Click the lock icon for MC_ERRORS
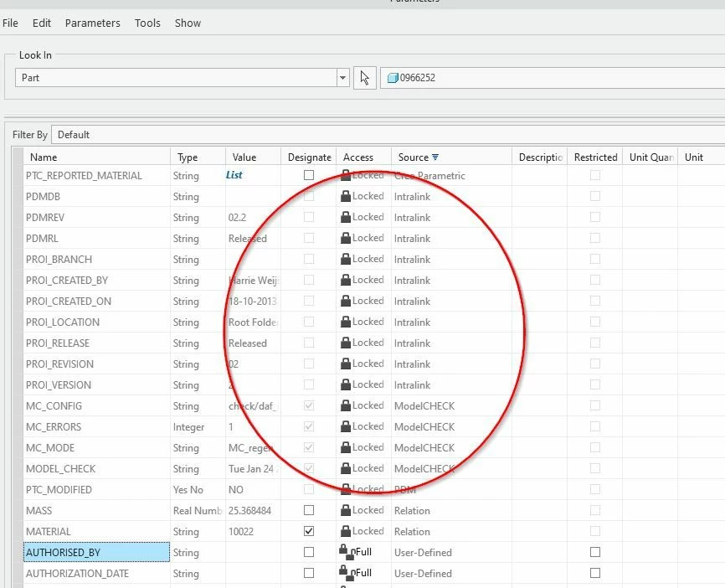Screen dimensions: 725x588 [x=346, y=426]
